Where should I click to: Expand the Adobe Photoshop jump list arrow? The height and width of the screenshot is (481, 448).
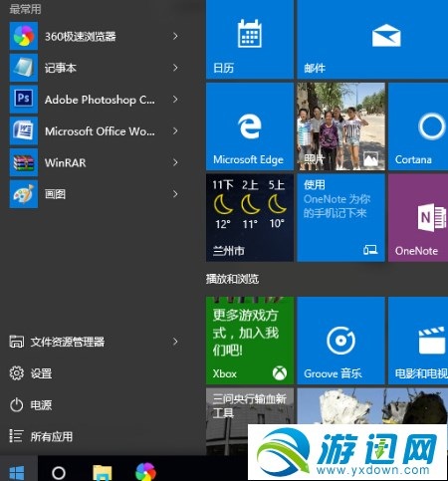(175, 100)
